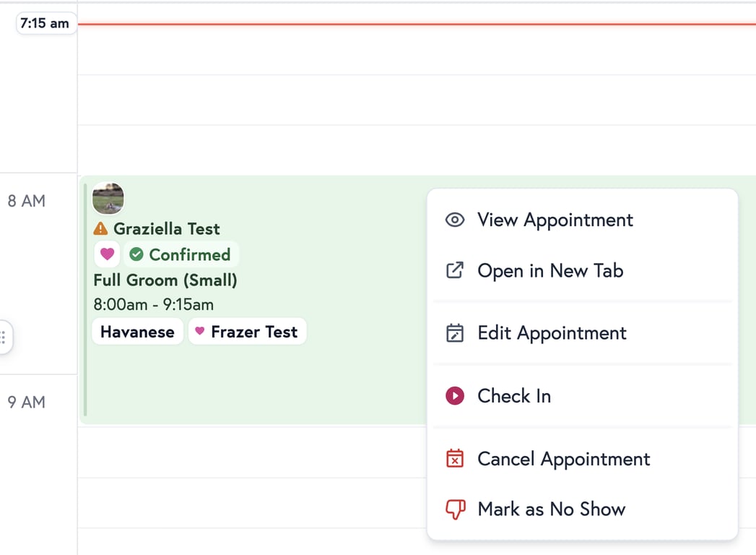Click the red calendar-x Cancel Appointment icon

455,458
